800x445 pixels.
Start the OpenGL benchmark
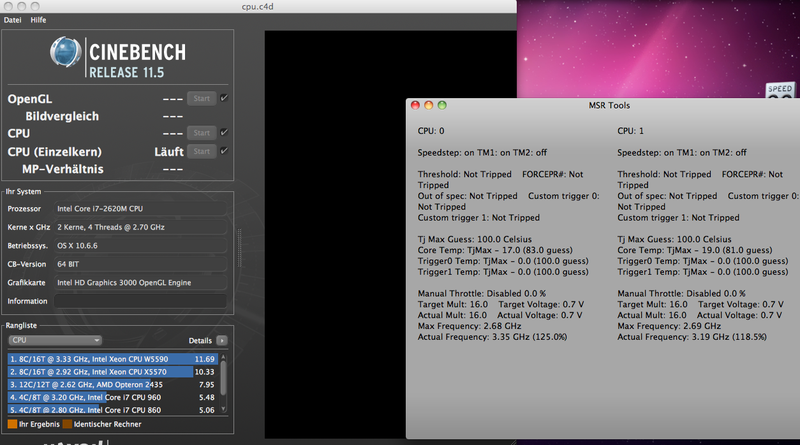coord(202,98)
